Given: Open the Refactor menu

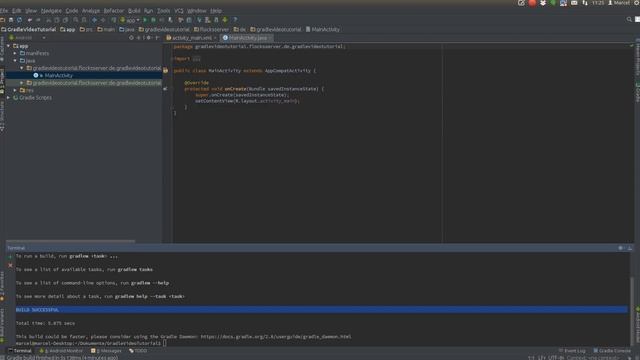Looking at the screenshot, I should [113, 11].
